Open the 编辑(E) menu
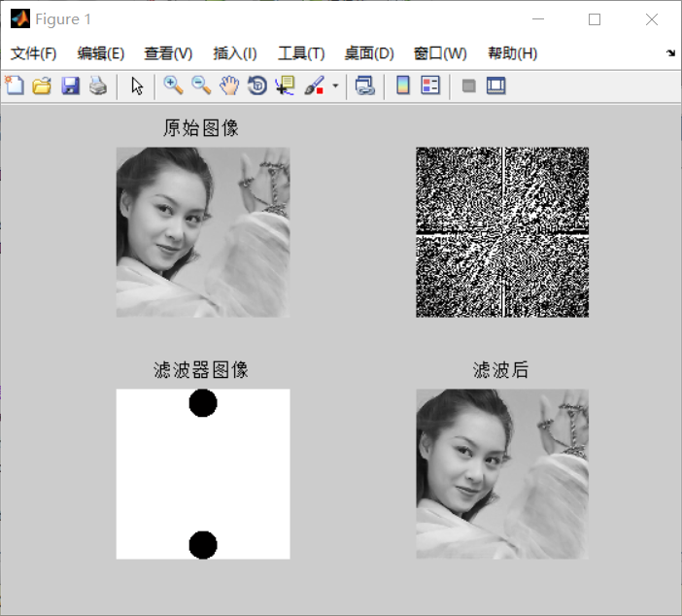This screenshot has height=616, width=682. click(x=101, y=53)
